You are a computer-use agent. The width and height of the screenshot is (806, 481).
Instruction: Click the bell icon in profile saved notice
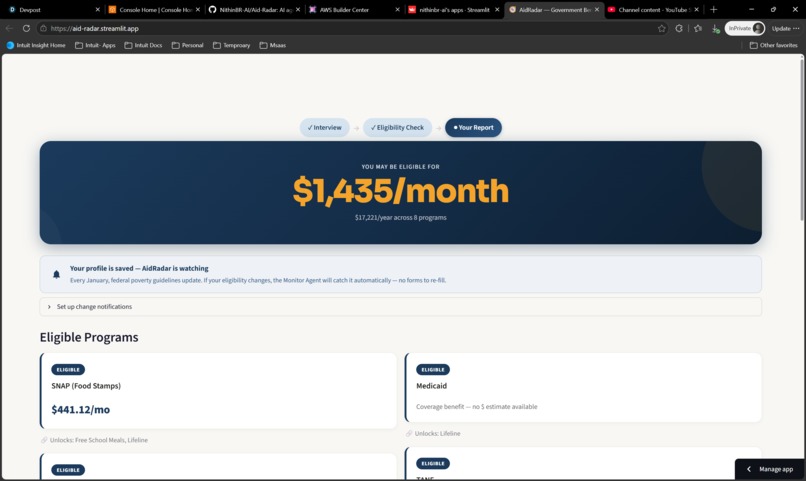[x=57, y=274]
